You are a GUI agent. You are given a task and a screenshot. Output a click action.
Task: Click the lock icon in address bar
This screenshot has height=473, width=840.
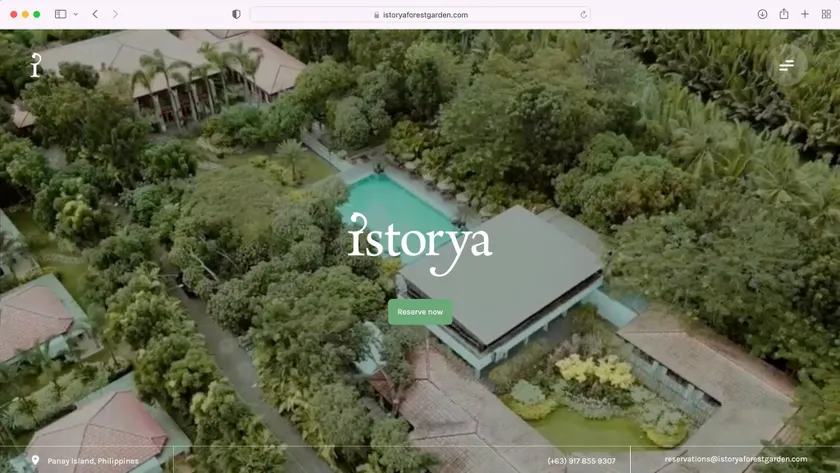[x=377, y=15]
